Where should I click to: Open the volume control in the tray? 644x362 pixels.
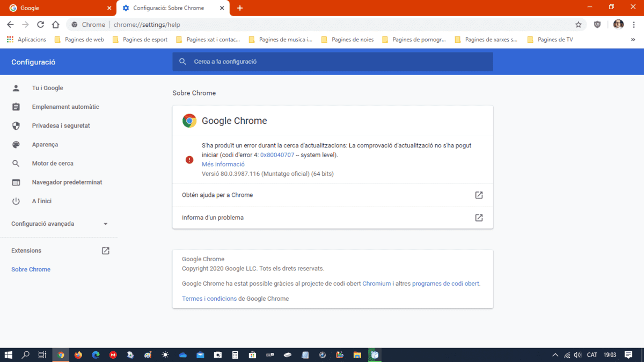coord(577,354)
